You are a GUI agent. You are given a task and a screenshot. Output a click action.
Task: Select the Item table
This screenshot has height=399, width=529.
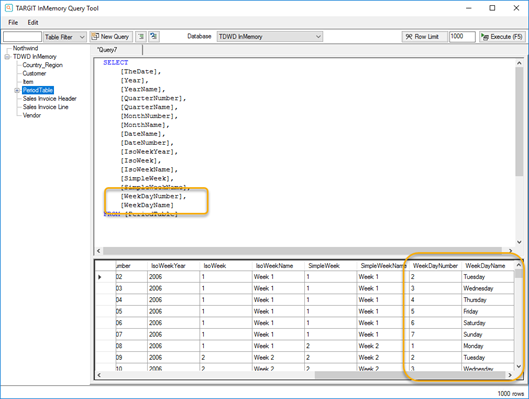pos(28,82)
